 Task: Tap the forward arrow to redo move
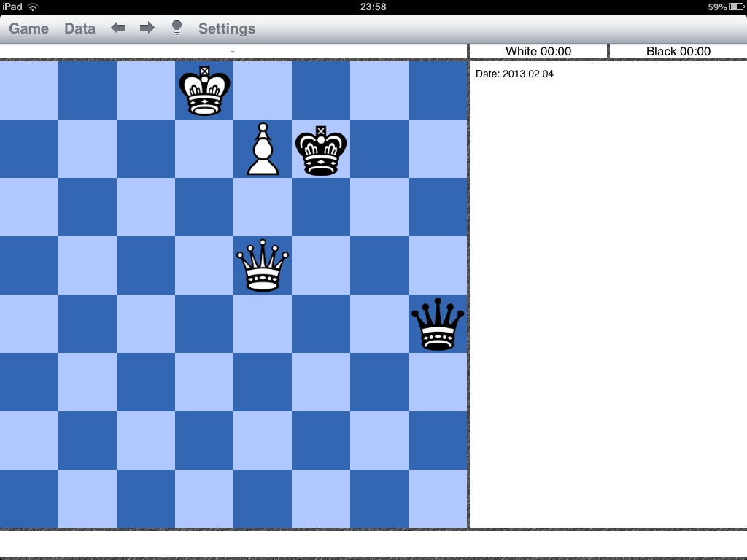pos(147,28)
